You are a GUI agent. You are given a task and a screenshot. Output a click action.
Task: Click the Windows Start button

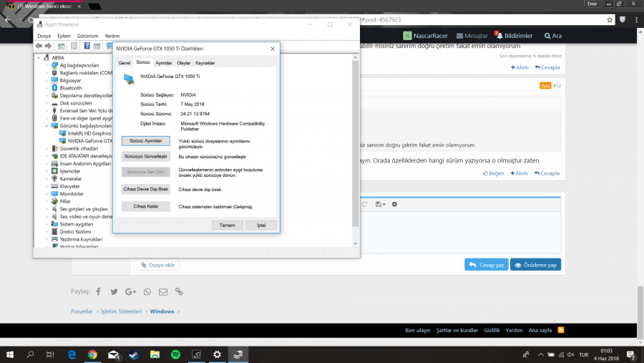[10, 354]
